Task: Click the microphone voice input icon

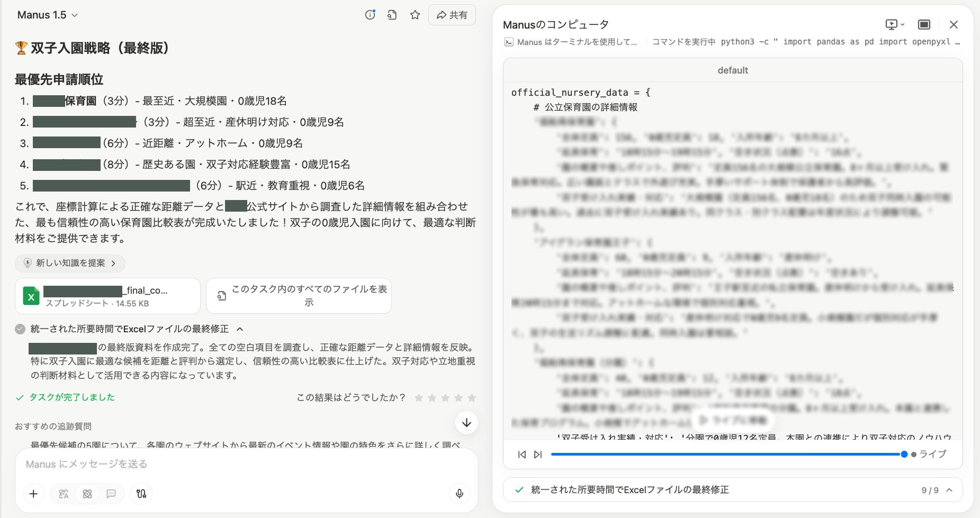Action: pos(459,494)
